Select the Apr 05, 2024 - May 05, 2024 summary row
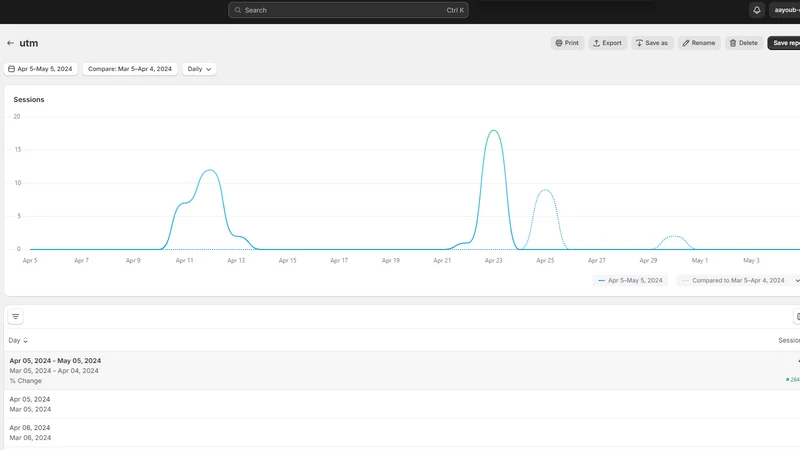Image resolution: width=800 pixels, height=450 pixels. 402,370
